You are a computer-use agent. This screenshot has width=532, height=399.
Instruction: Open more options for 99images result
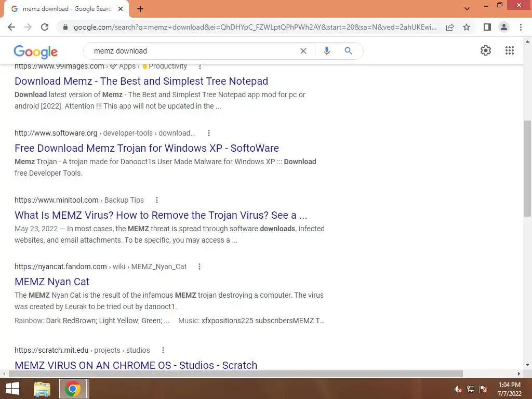[200, 66]
